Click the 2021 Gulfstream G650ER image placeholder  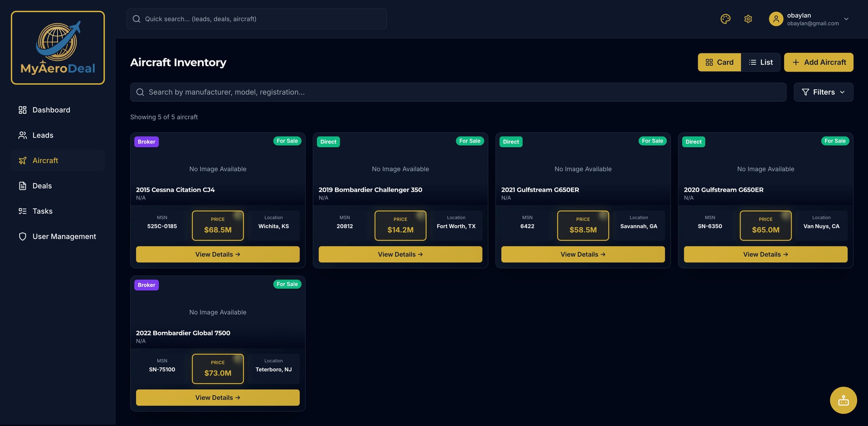583,169
